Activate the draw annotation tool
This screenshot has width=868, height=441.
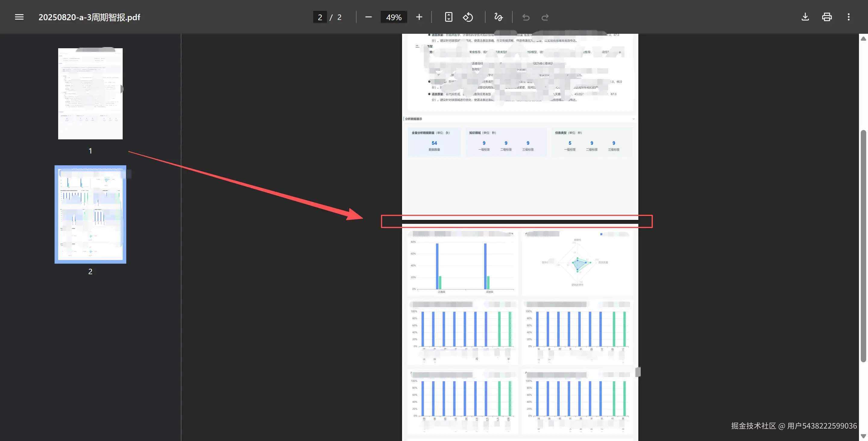click(x=498, y=17)
